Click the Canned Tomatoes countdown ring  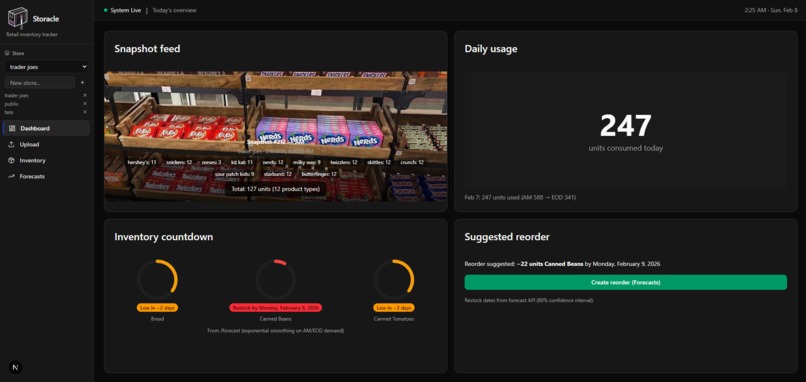coord(394,280)
